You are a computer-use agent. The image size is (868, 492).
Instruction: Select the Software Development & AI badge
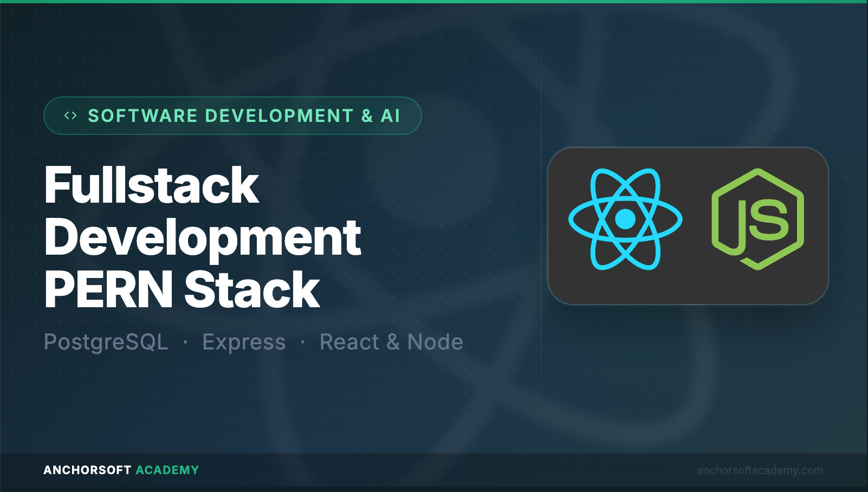click(232, 115)
